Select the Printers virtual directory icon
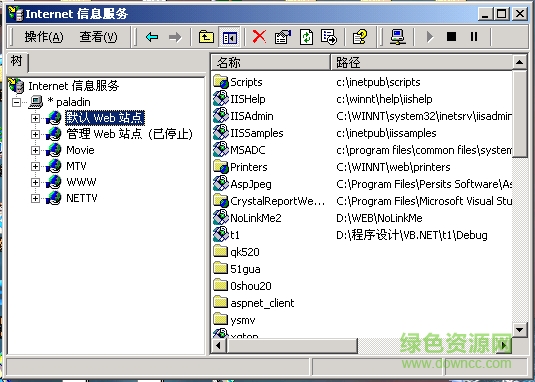 pos(220,167)
